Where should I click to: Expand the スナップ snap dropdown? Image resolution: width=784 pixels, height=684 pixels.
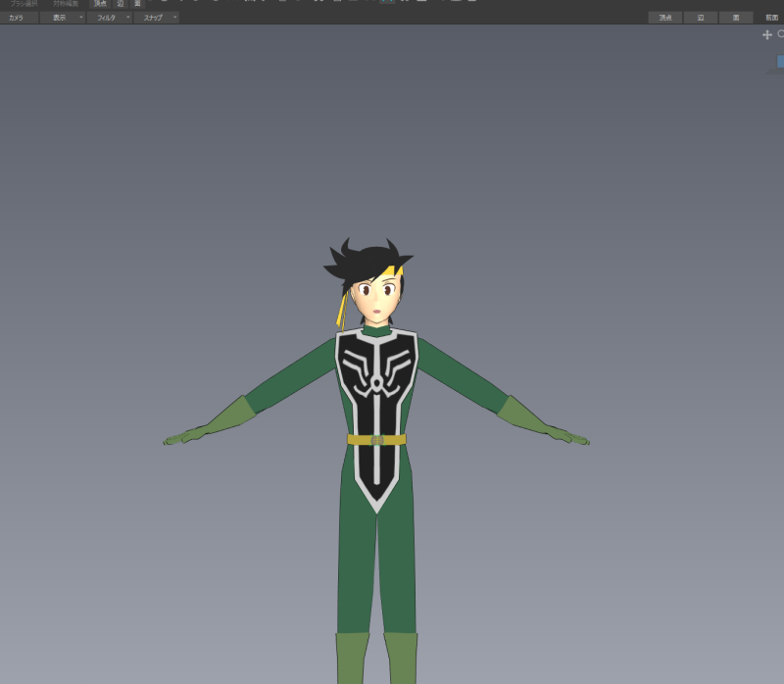tap(156, 18)
